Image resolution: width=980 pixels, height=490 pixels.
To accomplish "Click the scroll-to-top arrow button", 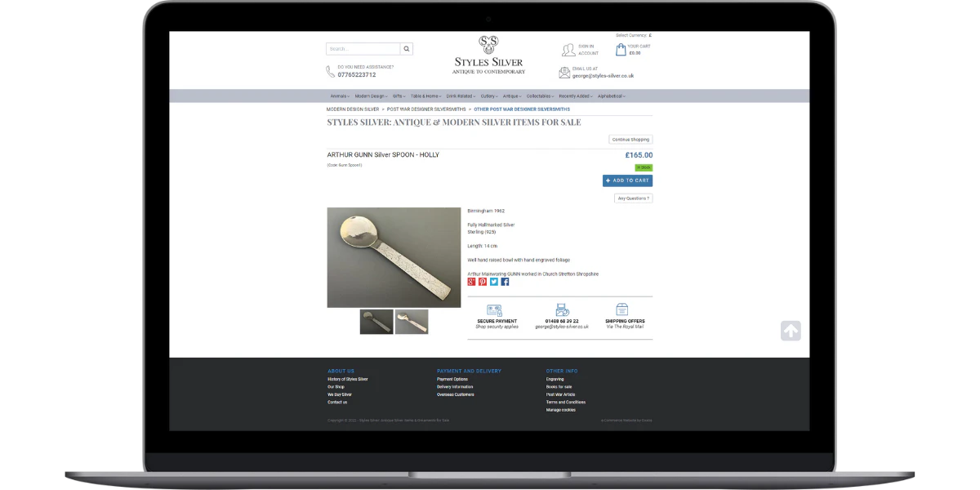I will (791, 331).
